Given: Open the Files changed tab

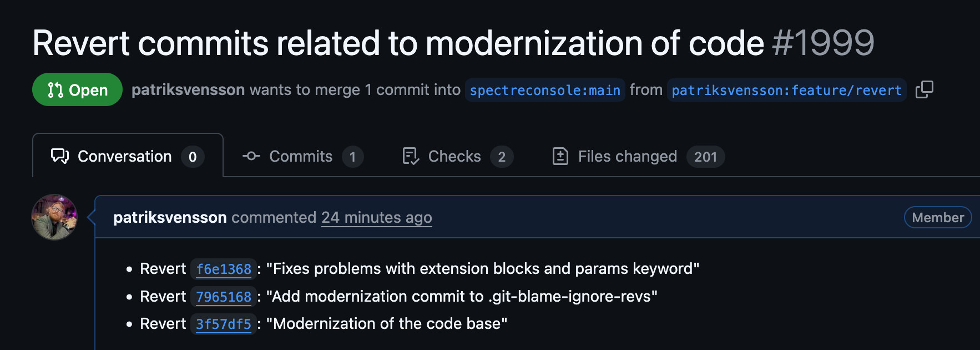Looking at the screenshot, I should pyautogui.click(x=627, y=157).
